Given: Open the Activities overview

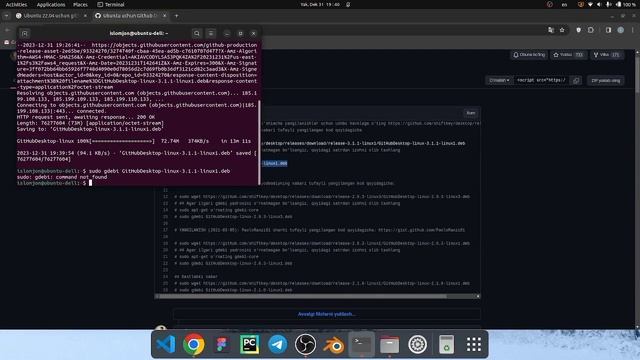Looking at the screenshot, I should (x=16, y=4).
